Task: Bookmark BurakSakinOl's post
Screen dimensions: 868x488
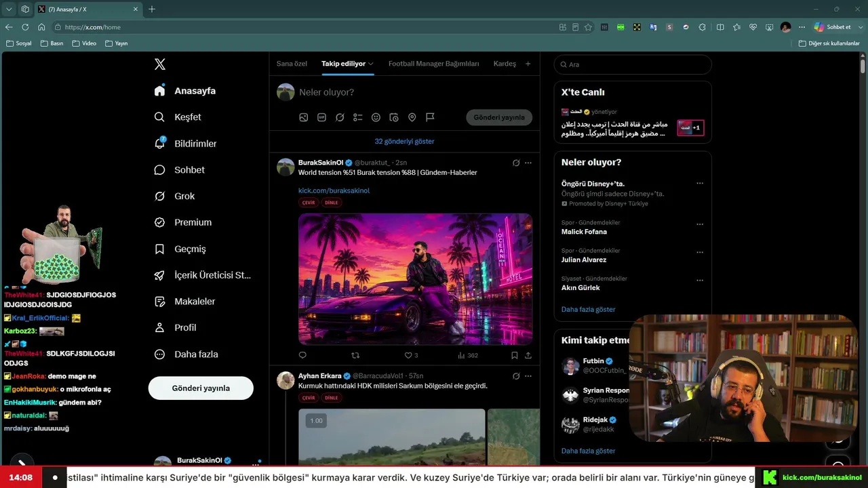Action: [x=515, y=355]
